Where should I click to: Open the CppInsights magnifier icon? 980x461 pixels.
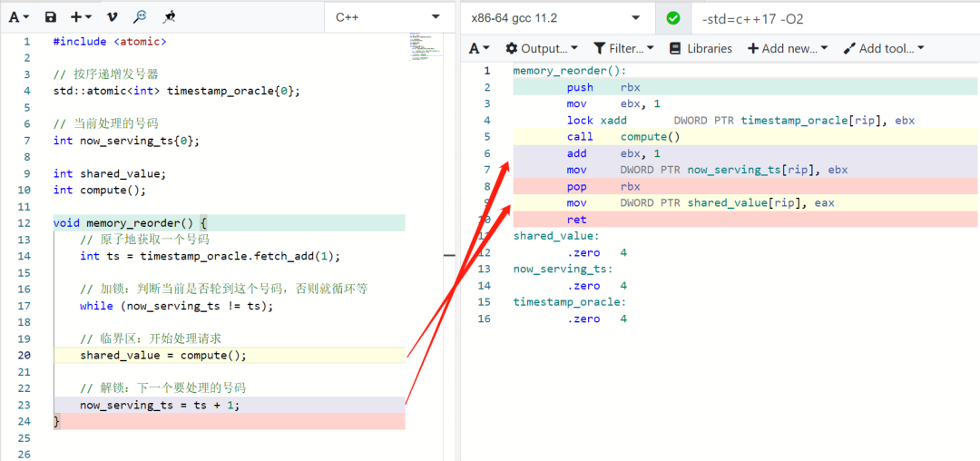click(140, 17)
